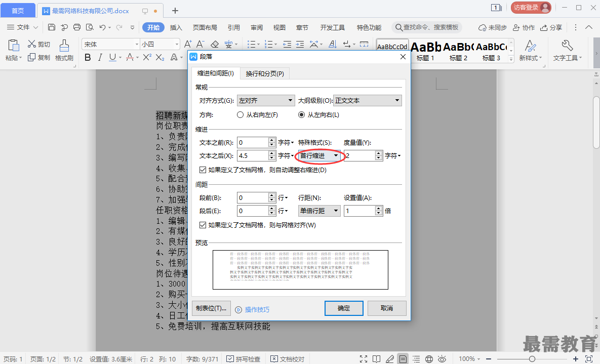
Task: Click the 取消 (Cancel) button
Action: tap(387, 308)
